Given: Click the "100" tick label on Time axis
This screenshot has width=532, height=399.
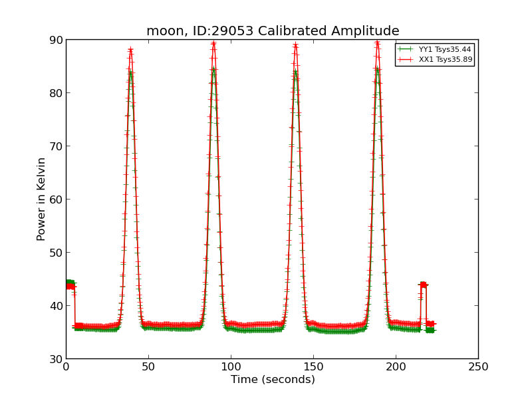Looking at the screenshot, I should [231, 367].
